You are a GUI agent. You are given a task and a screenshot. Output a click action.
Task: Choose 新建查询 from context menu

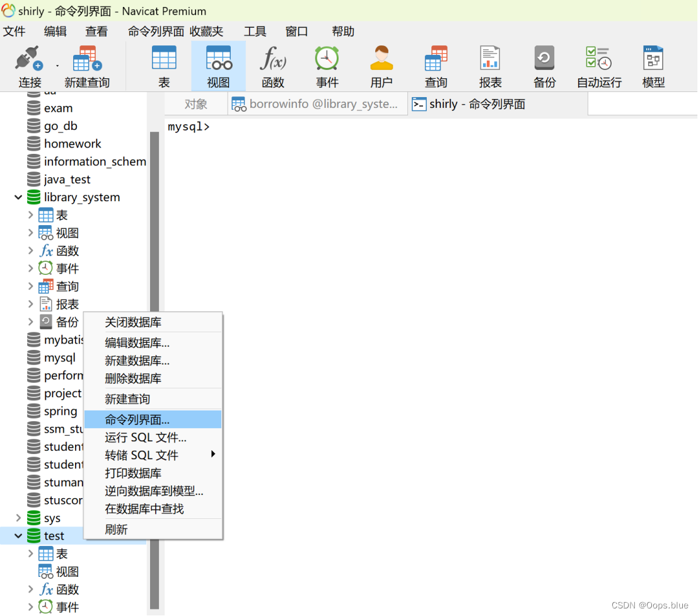(153, 399)
